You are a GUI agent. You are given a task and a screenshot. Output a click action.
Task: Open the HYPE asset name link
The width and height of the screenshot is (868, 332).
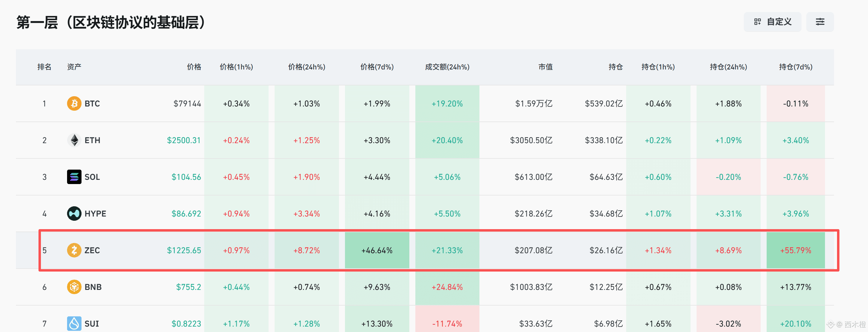[x=95, y=214]
